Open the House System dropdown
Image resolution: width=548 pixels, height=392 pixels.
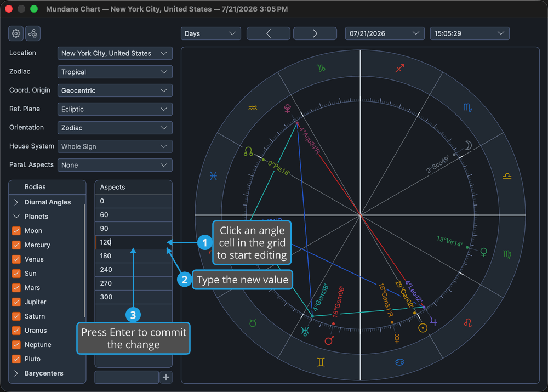pos(115,146)
